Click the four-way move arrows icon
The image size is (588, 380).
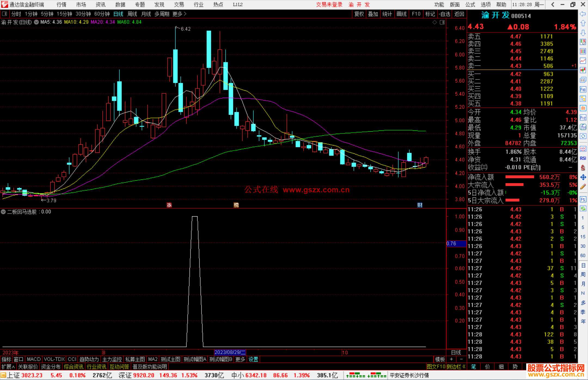point(583,177)
